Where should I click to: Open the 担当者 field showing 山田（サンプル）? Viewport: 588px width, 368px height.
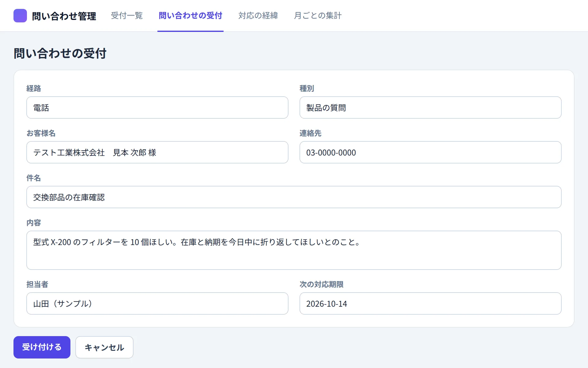157,304
